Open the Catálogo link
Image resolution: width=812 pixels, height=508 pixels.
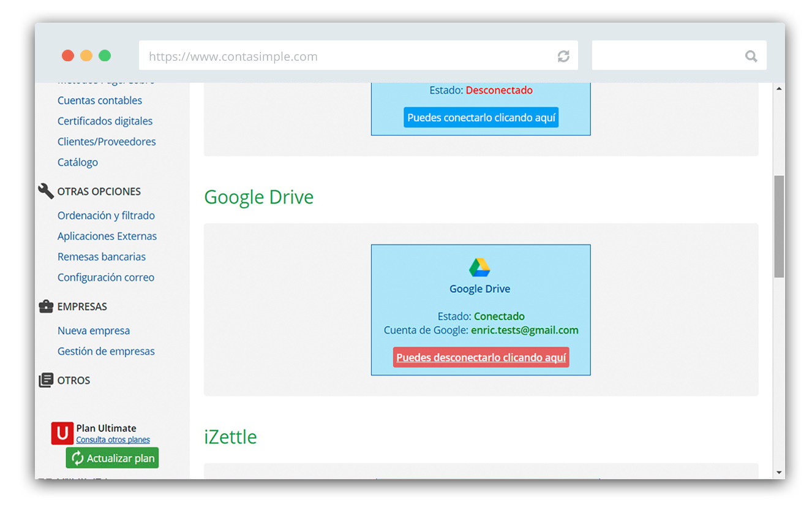78,162
